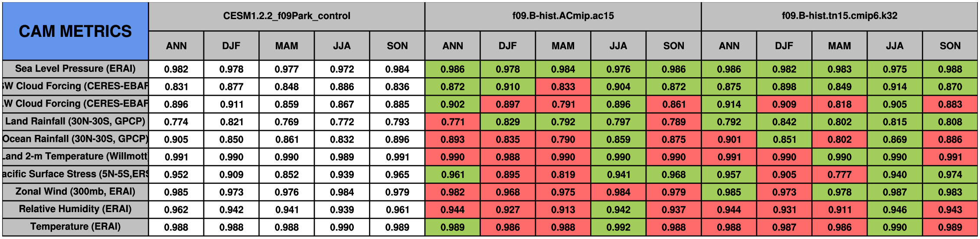This screenshot has height=239, width=980.
Task: Click the green 0.910 SW Cloud Forcing cell
Action: coord(508,87)
